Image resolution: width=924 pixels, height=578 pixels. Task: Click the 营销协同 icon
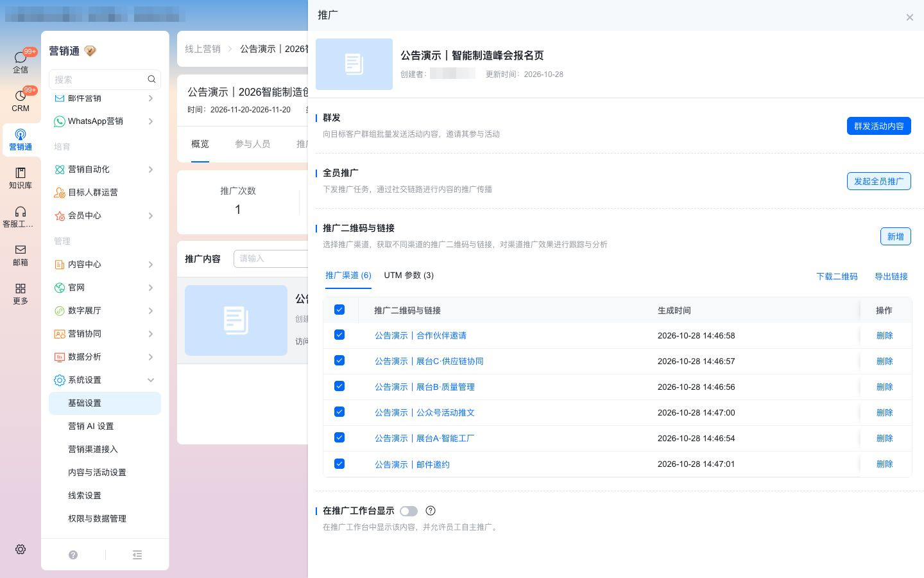(x=60, y=333)
